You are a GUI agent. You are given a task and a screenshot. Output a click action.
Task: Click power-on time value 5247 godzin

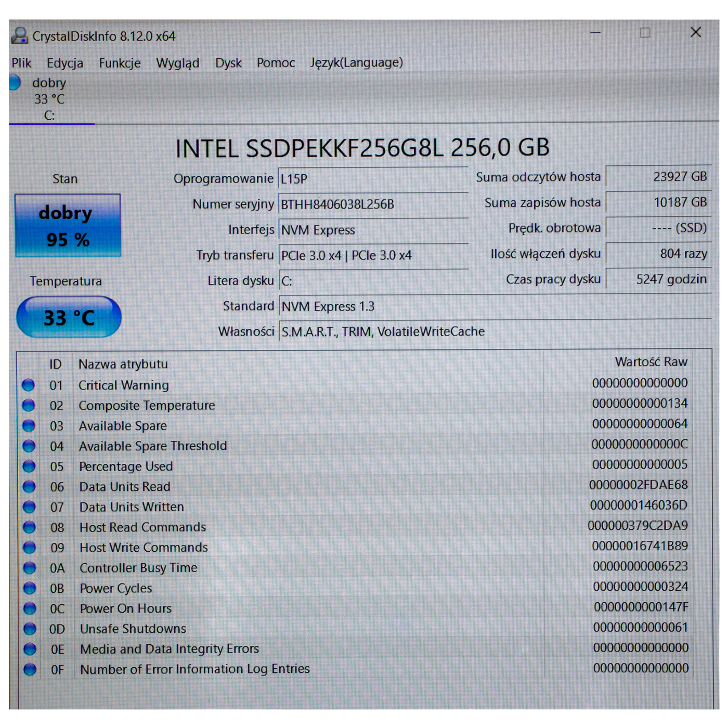(658, 279)
